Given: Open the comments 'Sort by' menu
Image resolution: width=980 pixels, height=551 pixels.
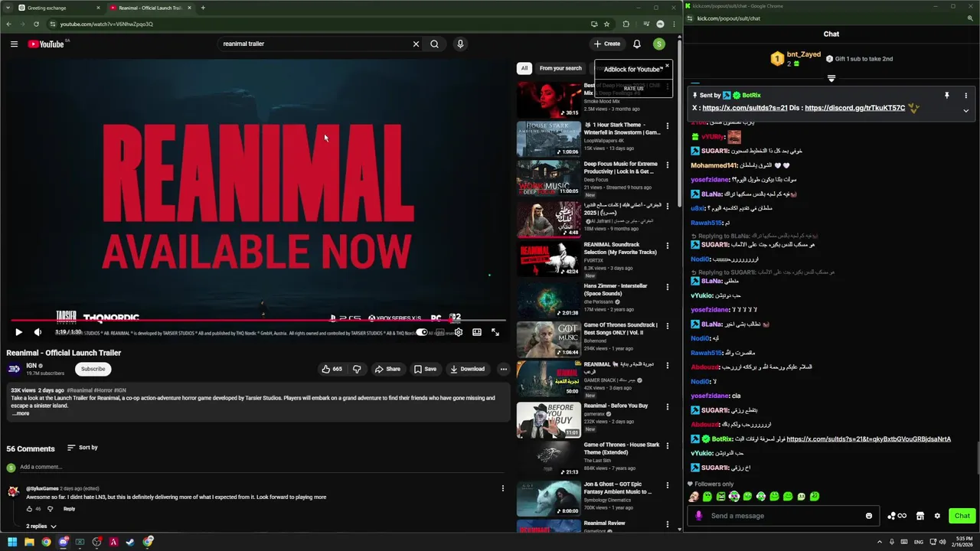Looking at the screenshot, I should (82, 448).
